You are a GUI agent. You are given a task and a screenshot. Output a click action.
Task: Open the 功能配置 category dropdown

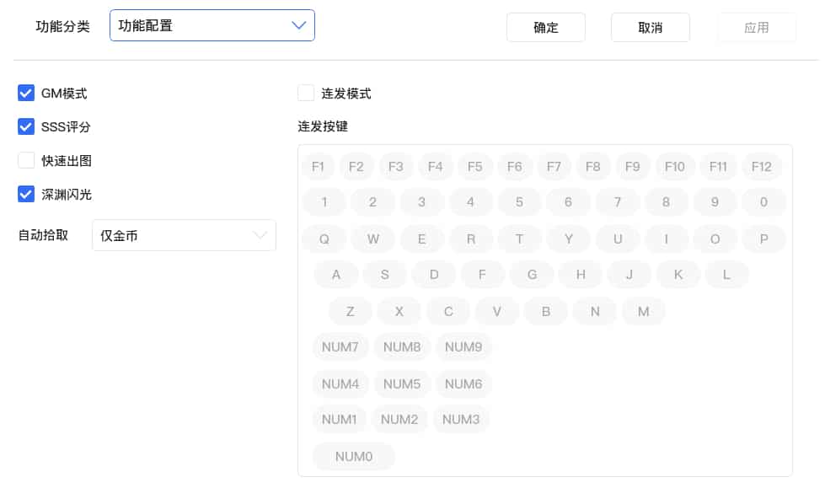[x=212, y=26]
